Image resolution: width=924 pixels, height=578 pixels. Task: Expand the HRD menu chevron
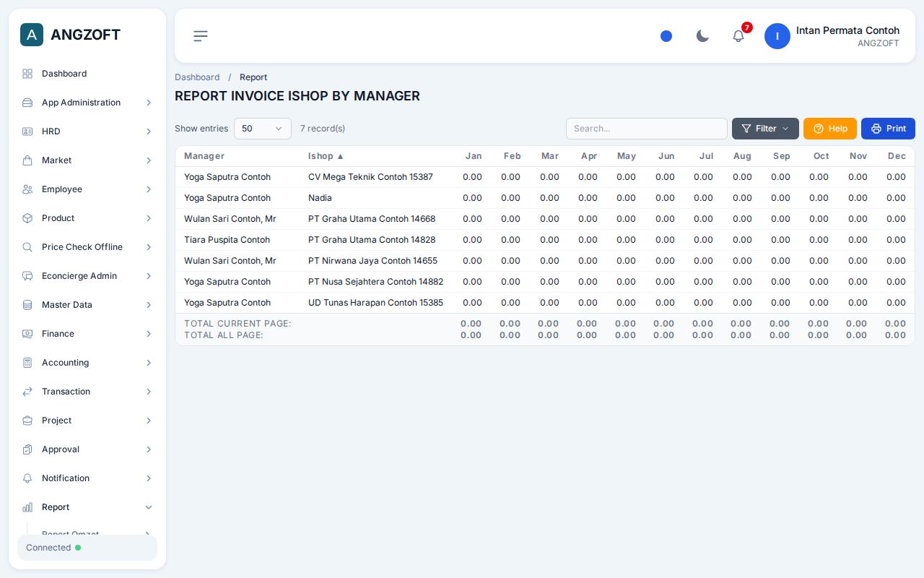pos(149,131)
